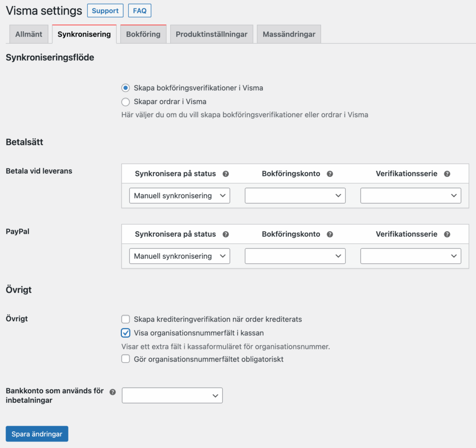Uncheck Visa organisationsnummerfält i kassan
This screenshot has height=448, width=476.
[x=125, y=333]
